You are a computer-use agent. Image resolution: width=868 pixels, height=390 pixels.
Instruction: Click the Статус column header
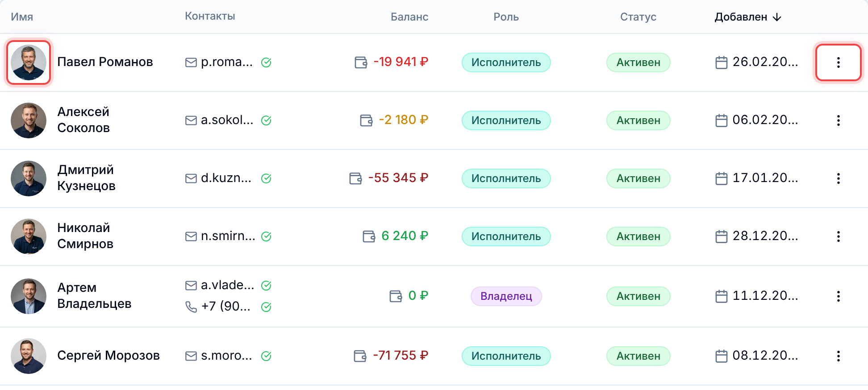638,17
